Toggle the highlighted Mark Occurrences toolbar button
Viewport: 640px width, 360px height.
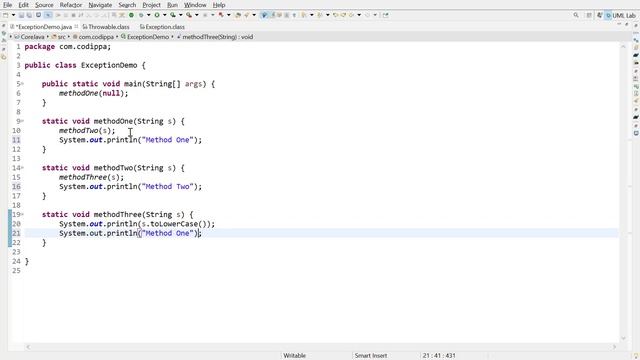point(264,15)
